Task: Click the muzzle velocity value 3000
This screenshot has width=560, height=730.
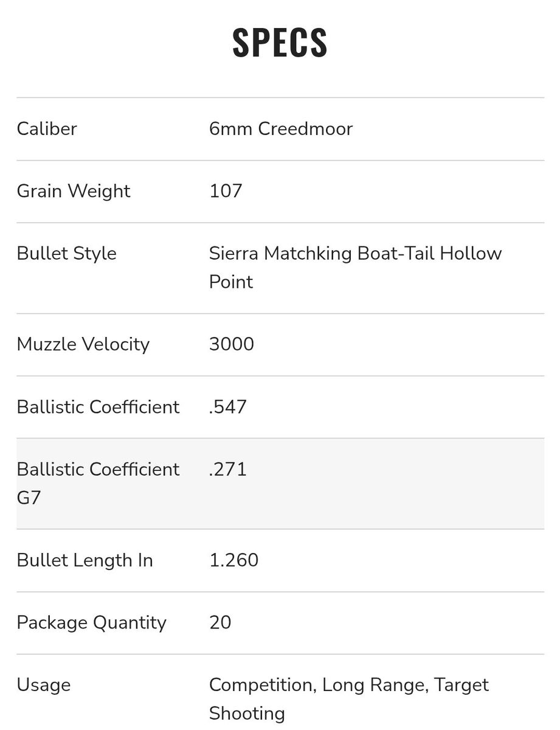Action: (x=232, y=344)
